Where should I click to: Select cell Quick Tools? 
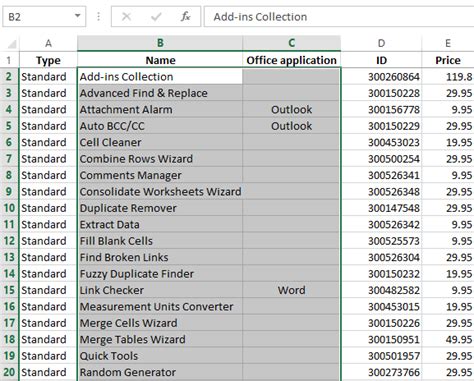coord(160,356)
